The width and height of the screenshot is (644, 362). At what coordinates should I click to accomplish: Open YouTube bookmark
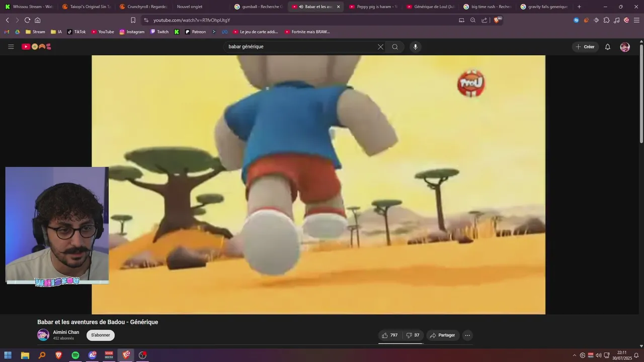pyautogui.click(x=103, y=32)
